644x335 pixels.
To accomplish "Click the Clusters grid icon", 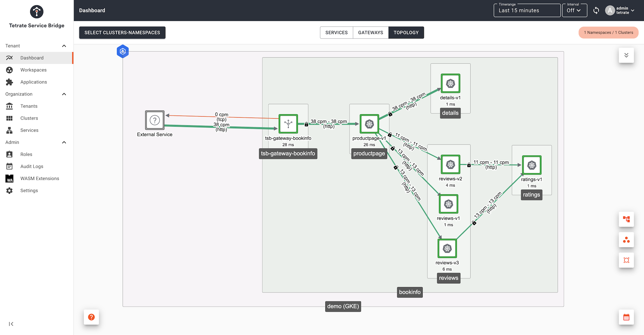I will [9, 118].
